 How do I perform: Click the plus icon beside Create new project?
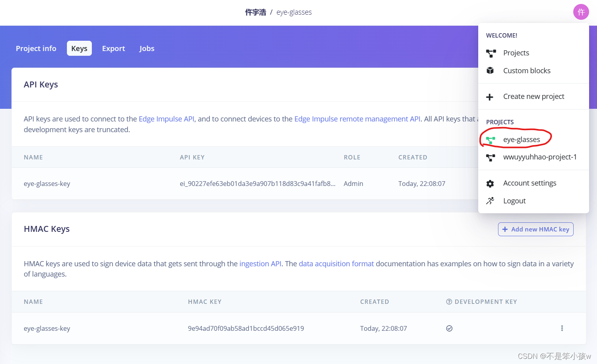point(490,96)
